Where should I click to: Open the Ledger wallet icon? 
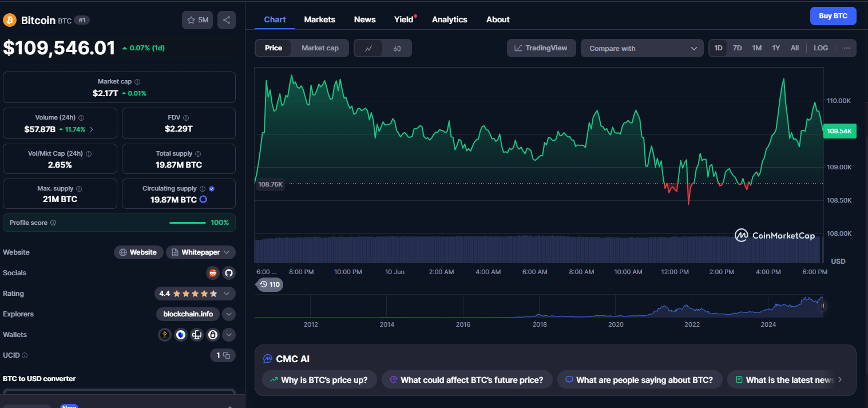(197, 335)
